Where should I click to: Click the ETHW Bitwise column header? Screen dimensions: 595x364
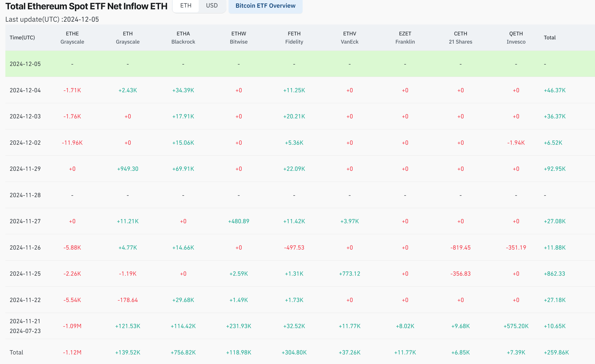tap(239, 38)
